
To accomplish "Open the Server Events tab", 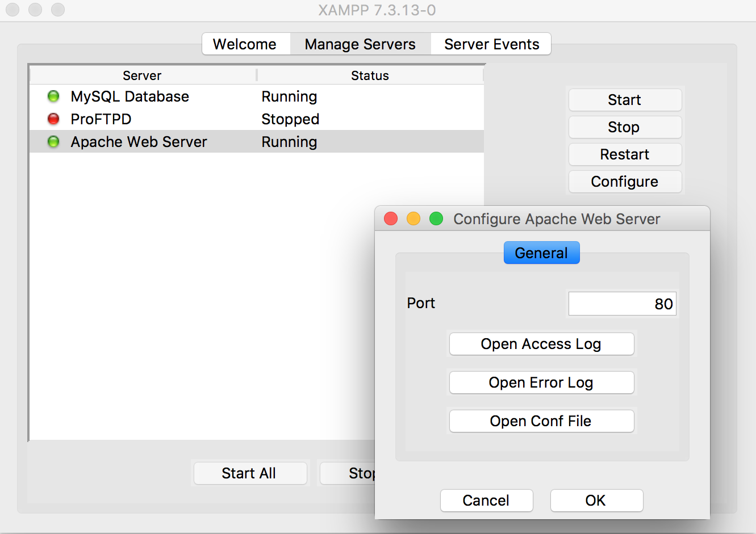I will (491, 44).
